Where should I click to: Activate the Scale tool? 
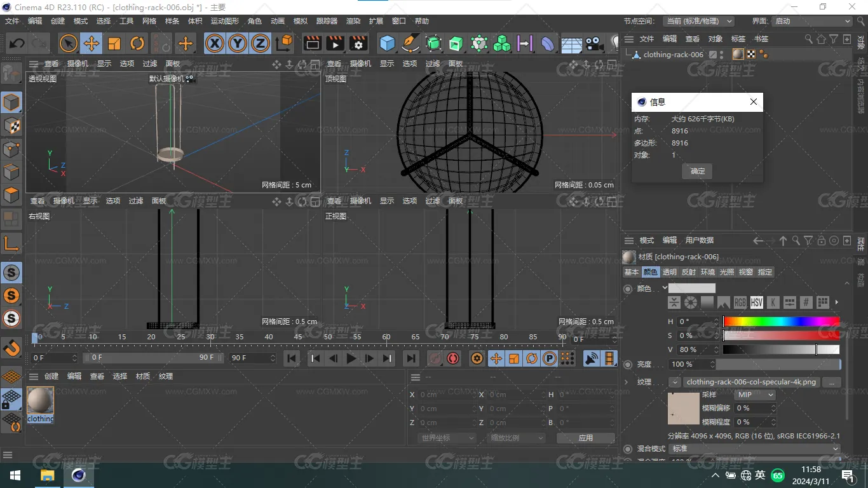tap(114, 43)
